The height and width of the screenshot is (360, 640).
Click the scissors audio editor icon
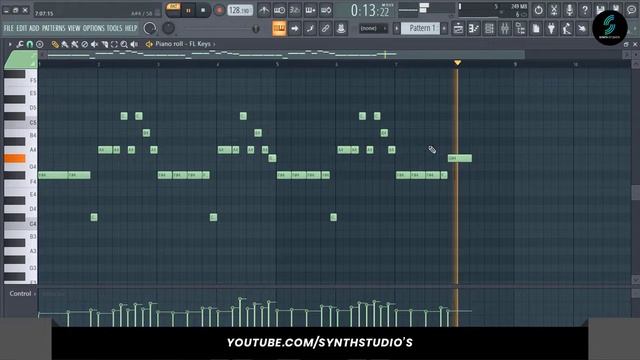554,10
